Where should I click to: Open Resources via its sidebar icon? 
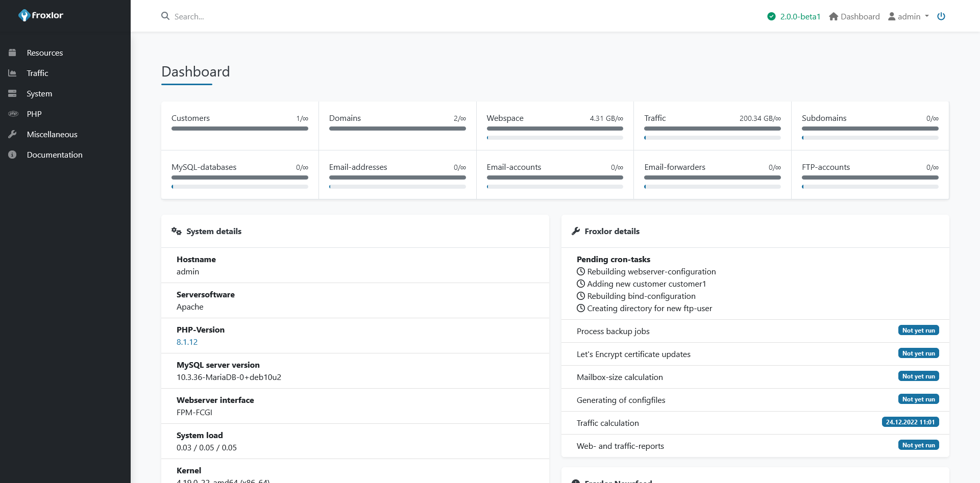click(12, 53)
